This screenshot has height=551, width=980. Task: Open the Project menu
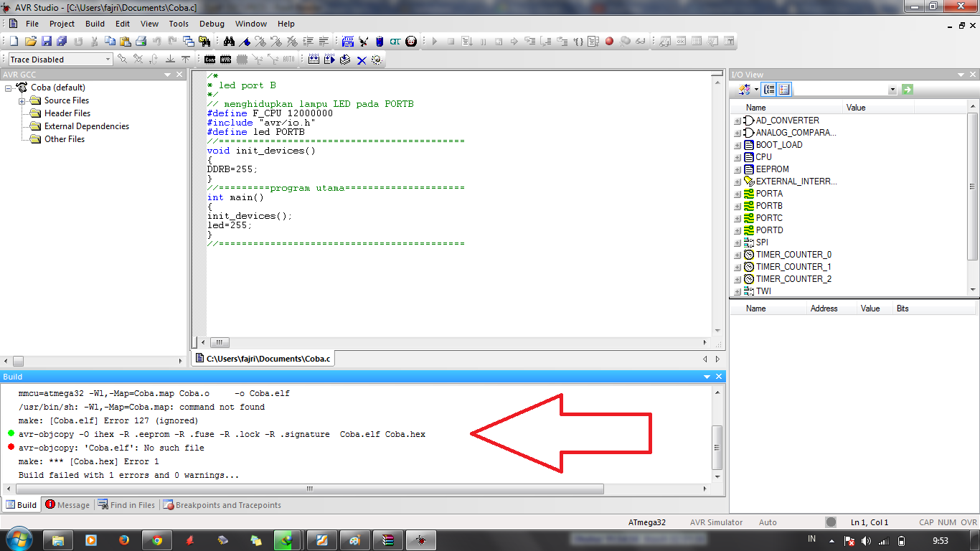pyautogui.click(x=62, y=24)
